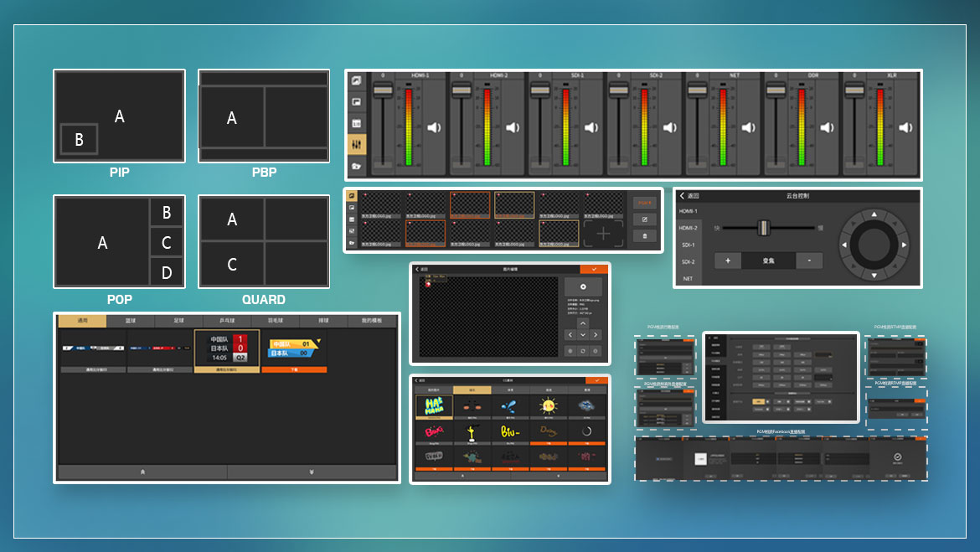The image size is (980, 552).
Task: Choose the POP layout preset
Action: coord(119,242)
